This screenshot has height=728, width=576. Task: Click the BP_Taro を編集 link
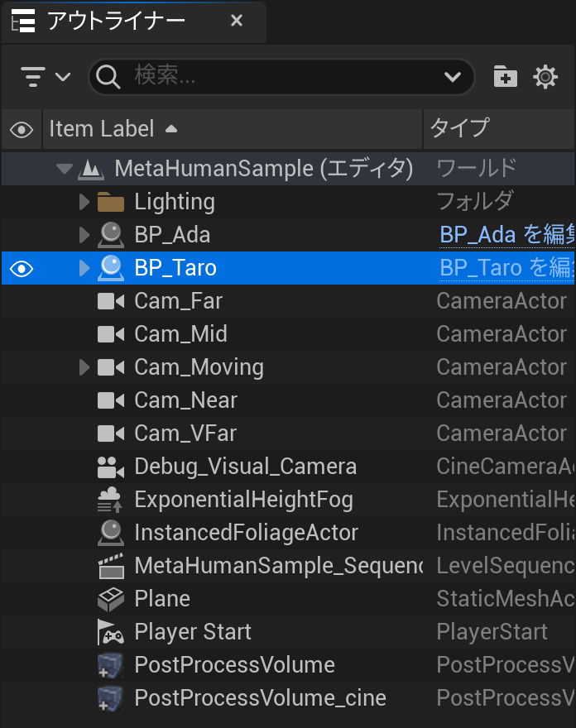pyautogui.click(x=505, y=268)
